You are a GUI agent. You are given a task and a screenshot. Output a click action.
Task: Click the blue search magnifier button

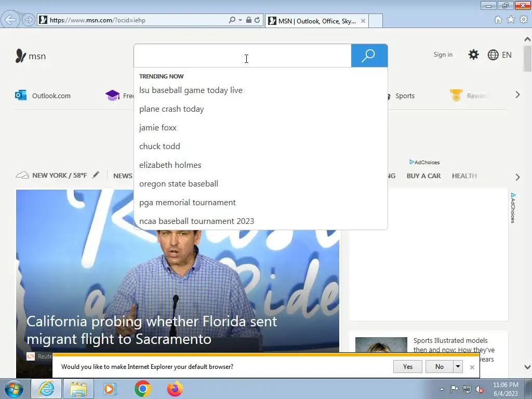(369, 56)
